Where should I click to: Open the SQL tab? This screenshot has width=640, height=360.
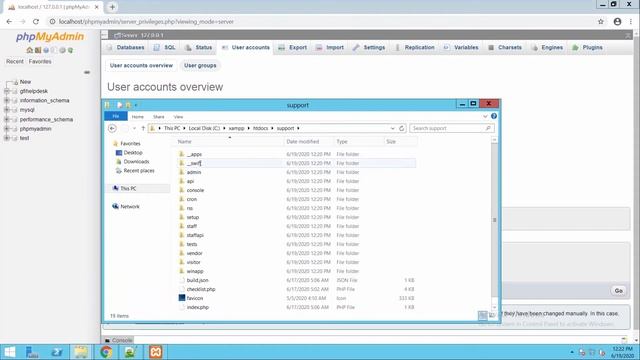(x=164, y=47)
